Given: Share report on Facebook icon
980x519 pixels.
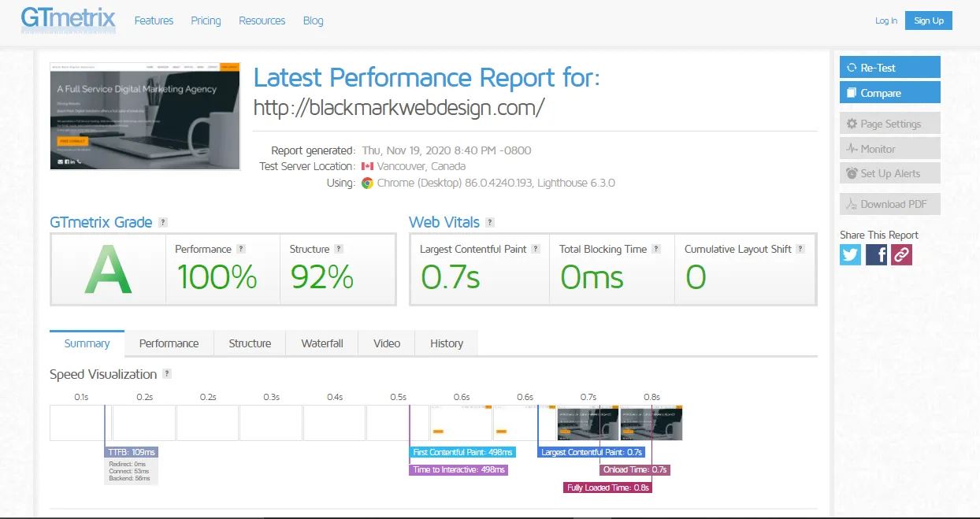Looking at the screenshot, I should coord(876,254).
